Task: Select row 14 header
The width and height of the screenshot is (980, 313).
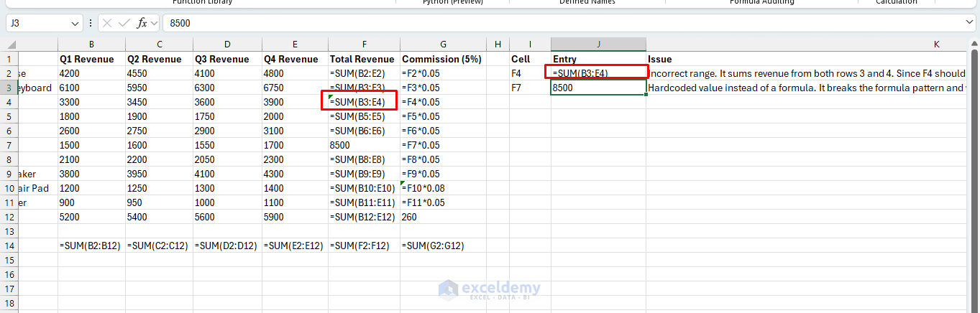Action: tap(10, 246)
